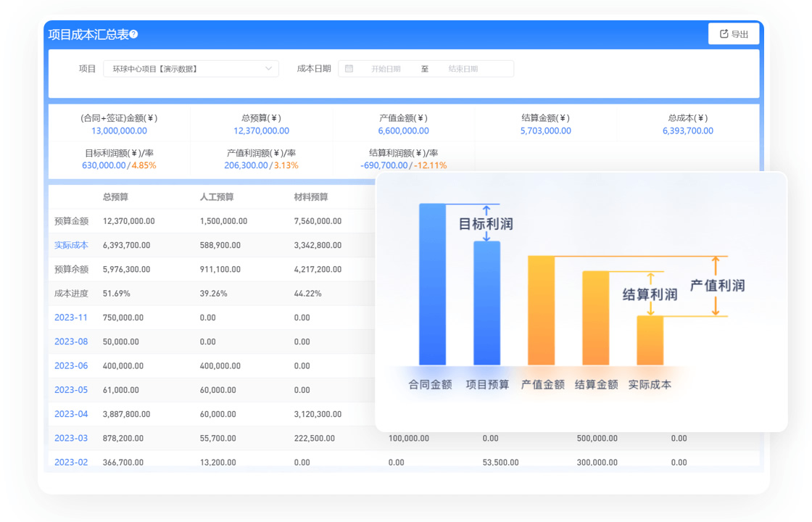The height and width of the screenshot is (522, 812).
Task: Click the 开始日期 start date field
Action: pyautogui.click(x=386, y=69)
